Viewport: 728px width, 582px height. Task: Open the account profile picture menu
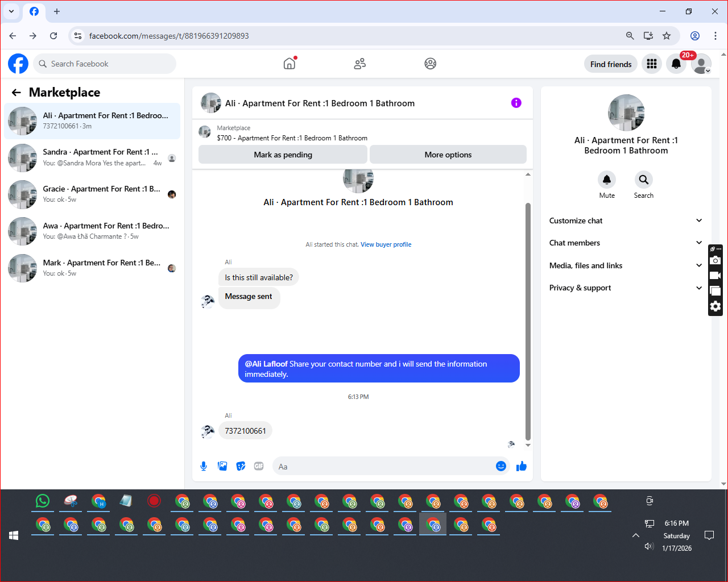click(701, 64)
